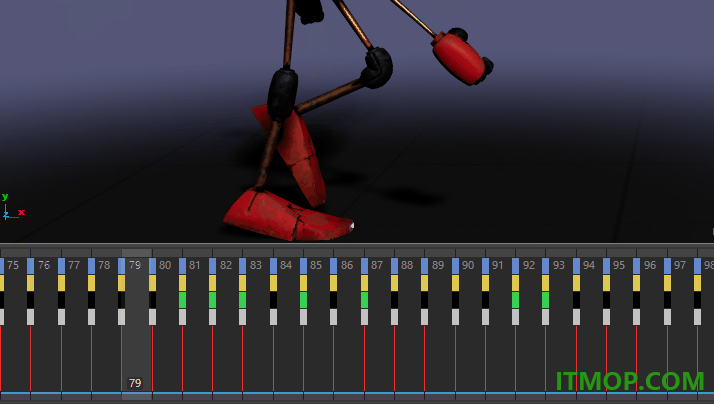
Task: Click white key marker beside frame 96
Action: point(637,317)
